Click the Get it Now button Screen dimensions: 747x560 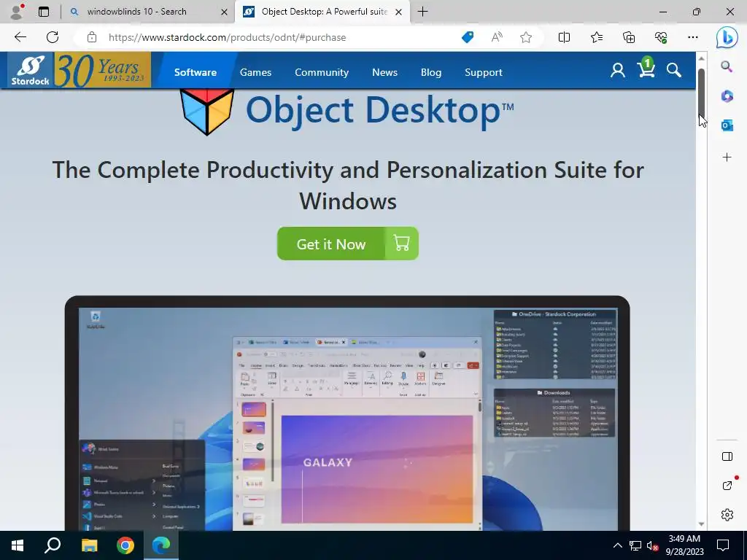click(348, 244)
